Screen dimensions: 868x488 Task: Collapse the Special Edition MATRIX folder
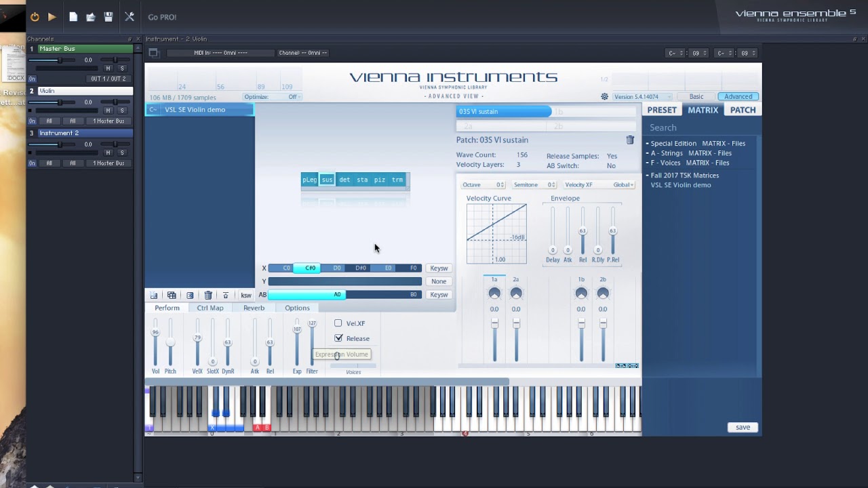(x=647, y=144)
